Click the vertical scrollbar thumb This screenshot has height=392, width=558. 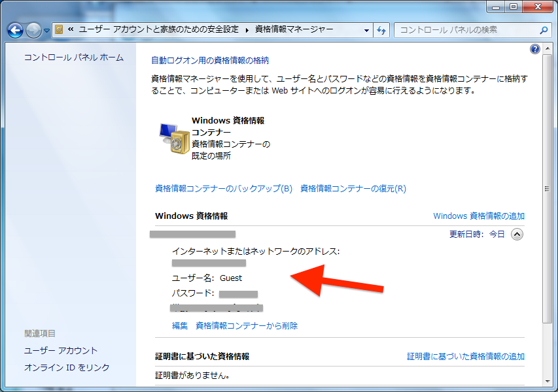547,189
